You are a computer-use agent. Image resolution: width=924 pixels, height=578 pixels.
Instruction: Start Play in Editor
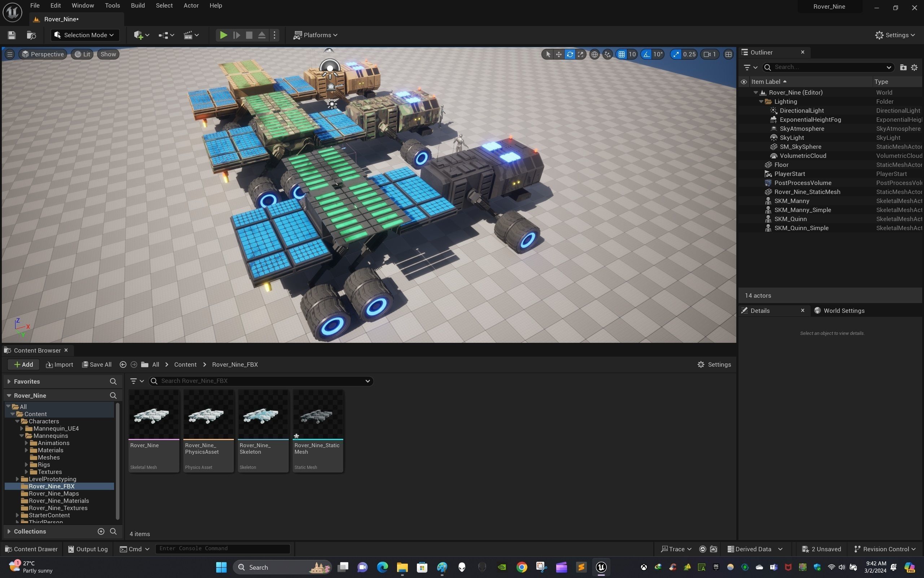point(223,35)
